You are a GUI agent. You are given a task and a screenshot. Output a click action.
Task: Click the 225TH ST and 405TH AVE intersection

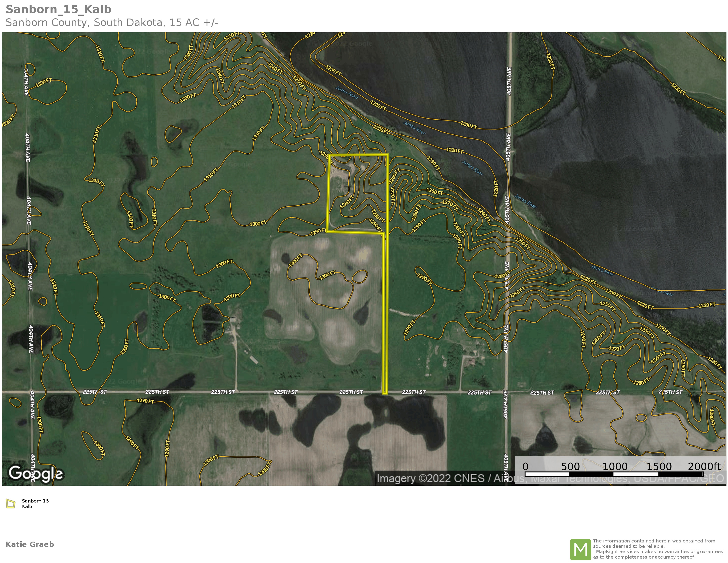click(x=506, y=392)
